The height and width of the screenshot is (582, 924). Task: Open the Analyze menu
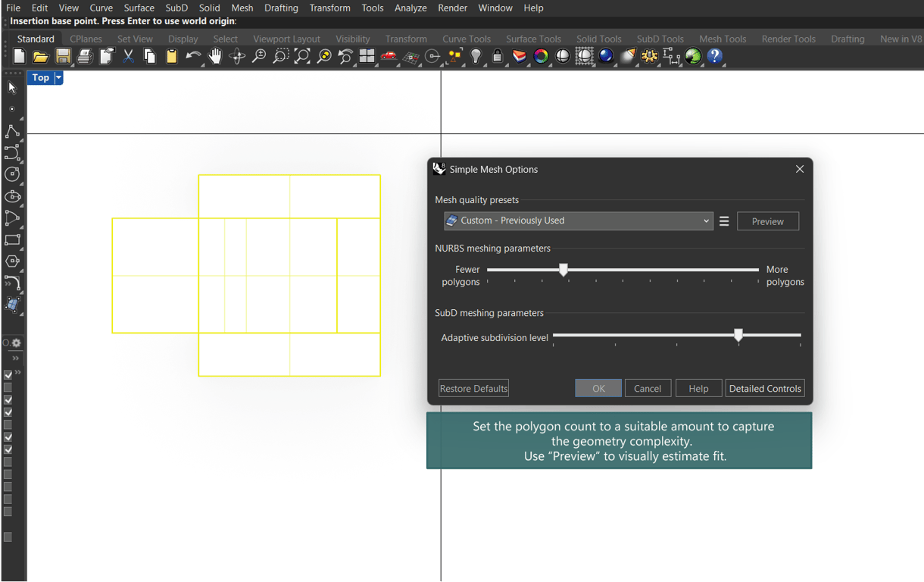tap(410, 8)
